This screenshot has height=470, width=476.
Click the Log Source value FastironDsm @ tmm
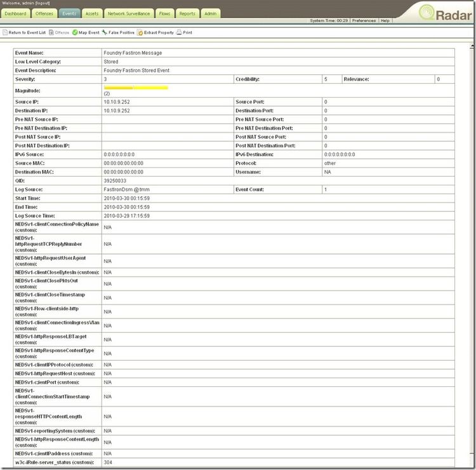pyautogui.click(x=126, y=189)
